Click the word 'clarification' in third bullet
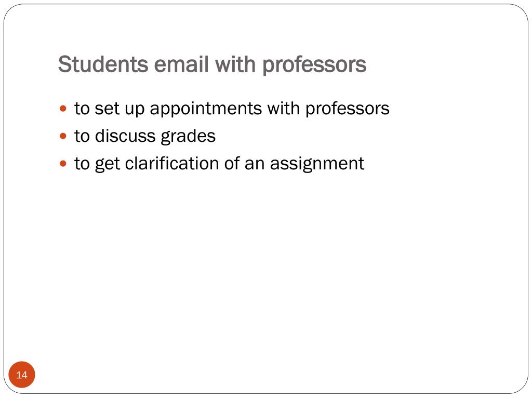Viewport: 532px width, 399px height. click(172, 164)
